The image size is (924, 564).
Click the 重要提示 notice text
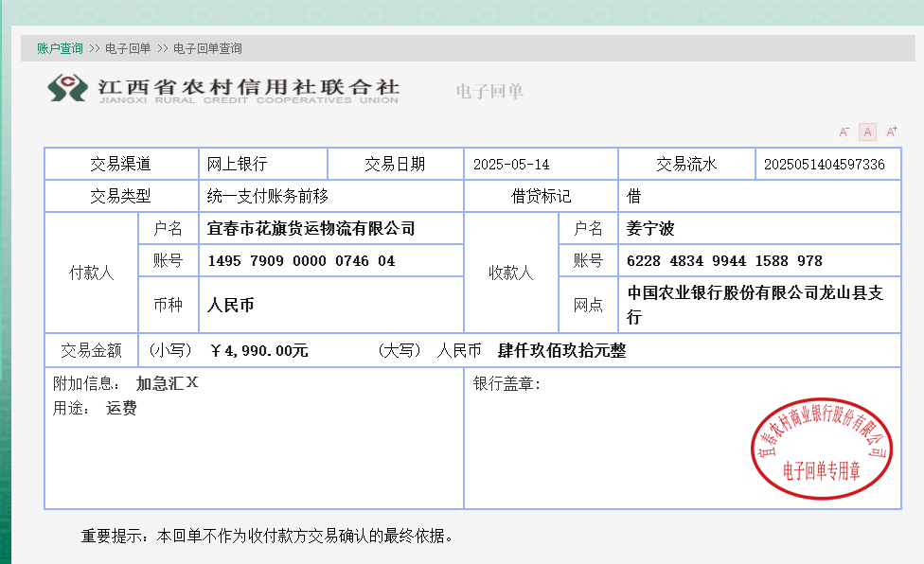click(x=266, y=536)
